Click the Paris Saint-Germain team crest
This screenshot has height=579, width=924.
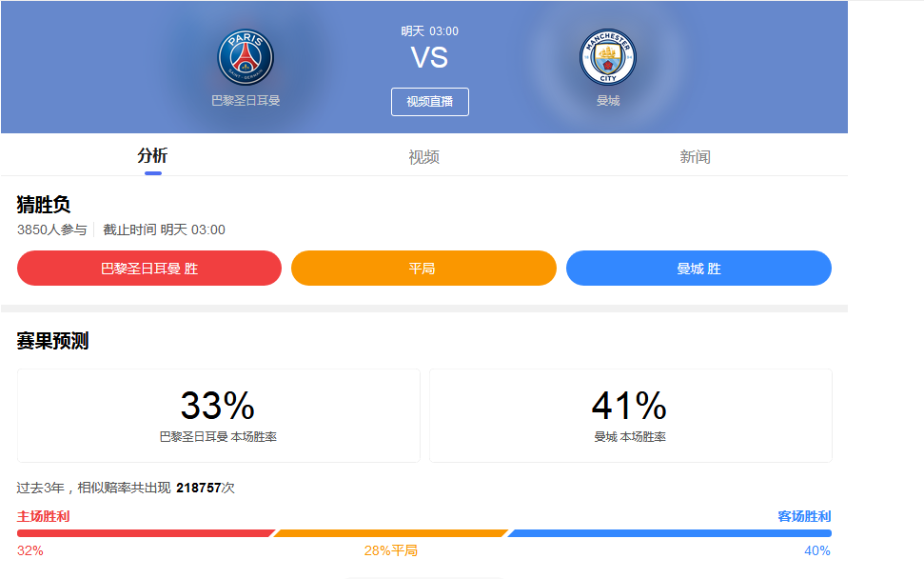(x=246, y=55)
